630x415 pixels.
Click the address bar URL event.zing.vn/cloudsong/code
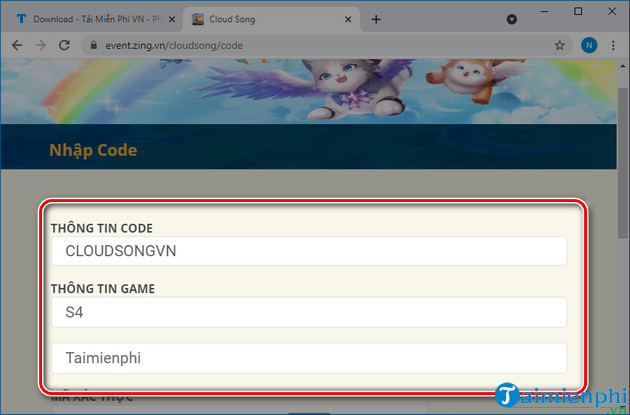174,45
